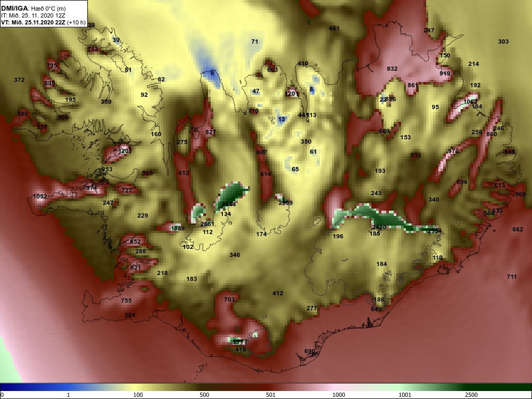
Task: Click the 612 value label
Action: pyautogui.click(x=184, y=173)
